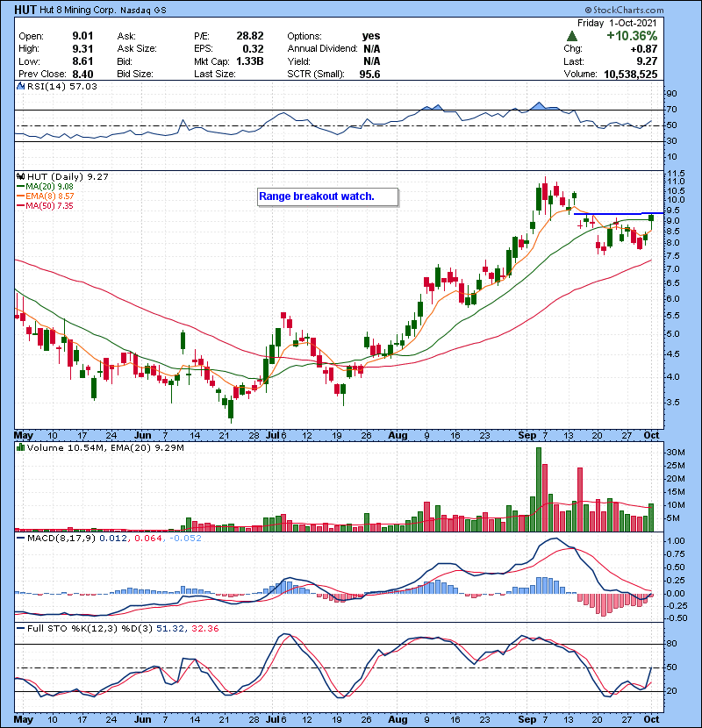The image size is (702, 728).
Task: Click the 'MA(50) 7.35' legend entry
Action: pyautogui.click(x=46, y=206)
